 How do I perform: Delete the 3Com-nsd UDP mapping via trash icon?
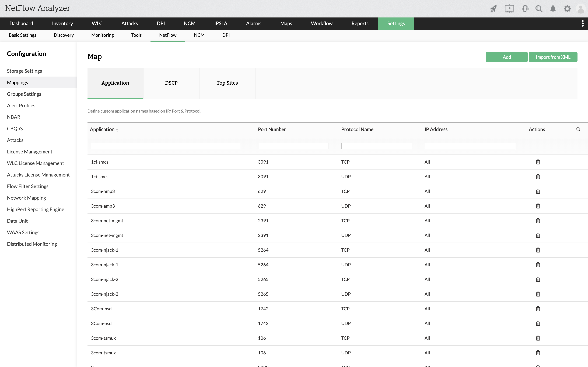tap(538, 323)
